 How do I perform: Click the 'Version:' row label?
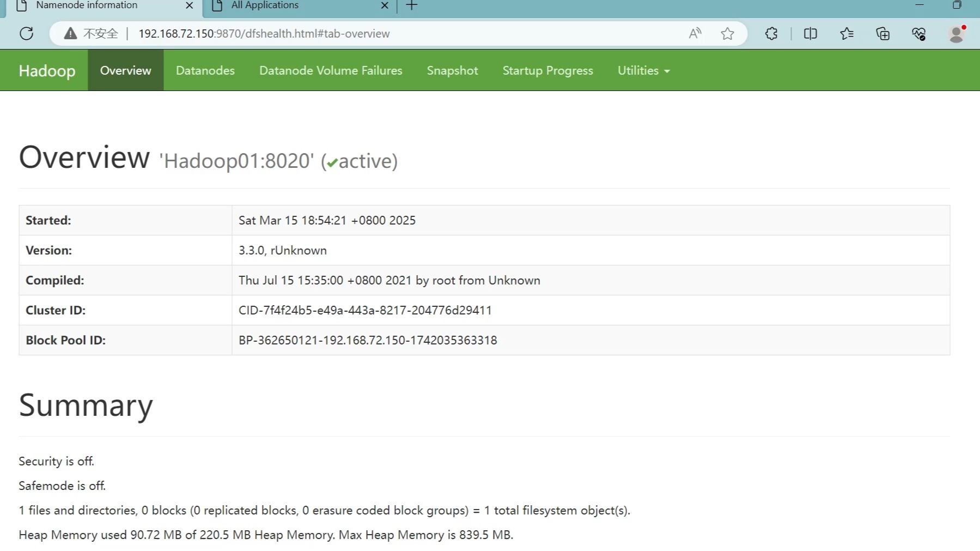(x=49, y=250)
